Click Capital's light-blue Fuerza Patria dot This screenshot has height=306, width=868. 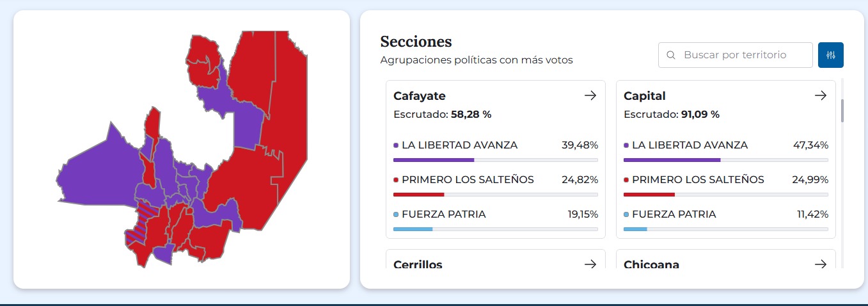[626, 214]
